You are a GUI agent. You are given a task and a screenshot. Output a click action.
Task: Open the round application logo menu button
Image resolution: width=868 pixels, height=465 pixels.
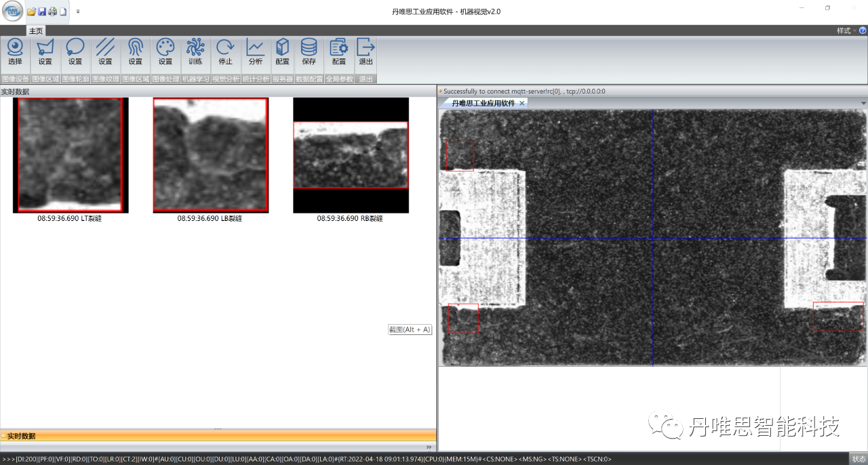tap(12, 12)
